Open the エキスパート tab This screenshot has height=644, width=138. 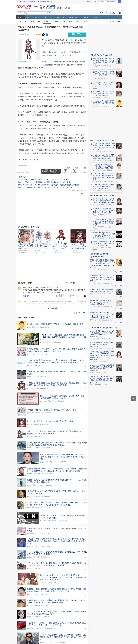point(48,17)
